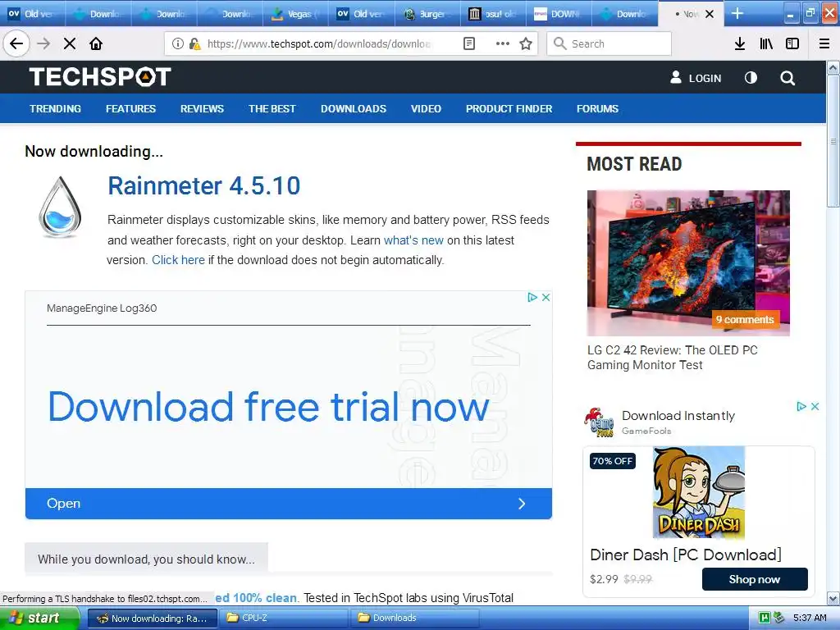Toggle the sidebars icon in toolbar
The image size is (840, 630).
click(x=792, y=43)
